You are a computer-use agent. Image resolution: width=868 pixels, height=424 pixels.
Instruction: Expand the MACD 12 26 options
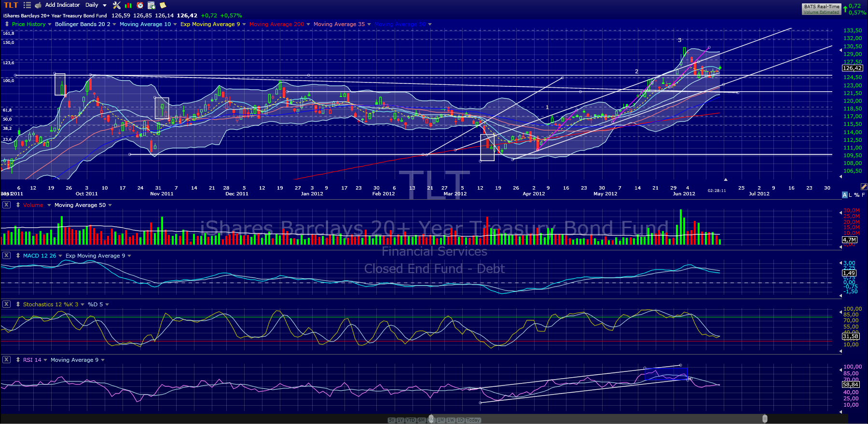coord(60,256)
